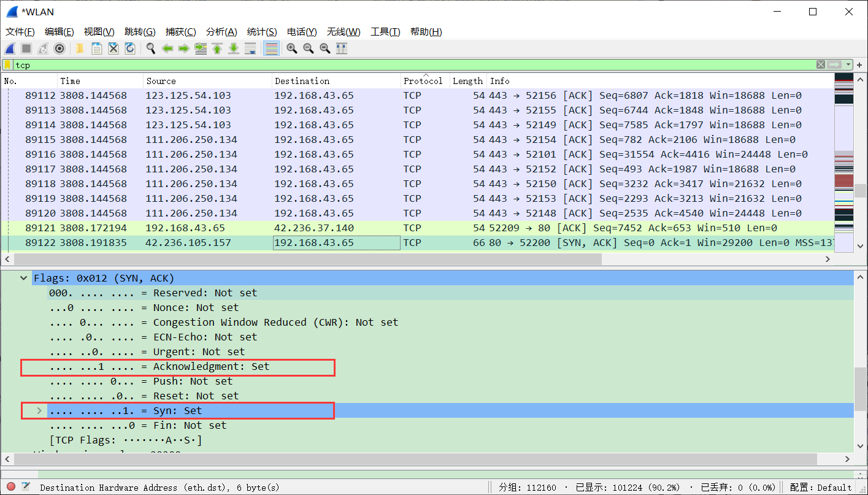Toggle auto-scroll during live capture
Image resolution: width=868 pixels, height=495 pixels.
[x=250, y=48]
